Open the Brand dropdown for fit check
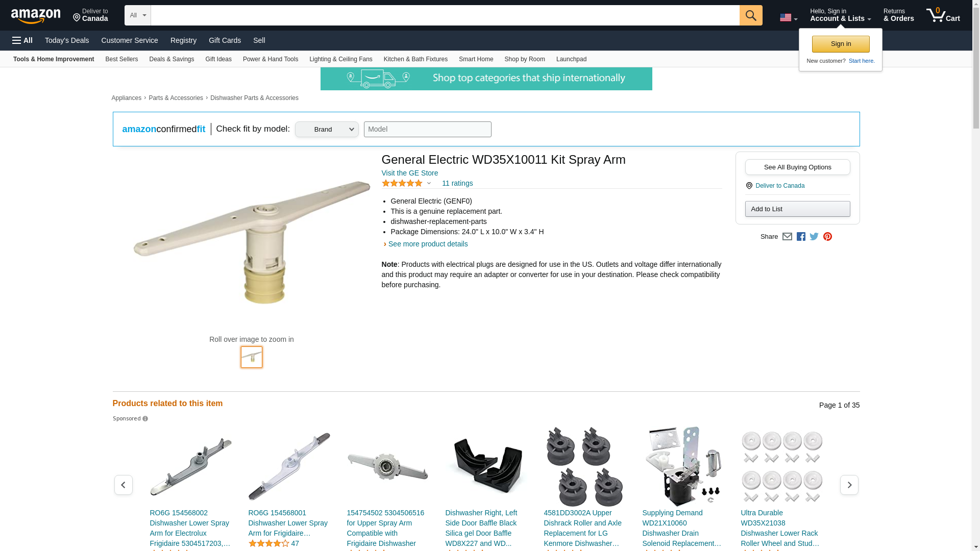 click(x=327, y=129)
